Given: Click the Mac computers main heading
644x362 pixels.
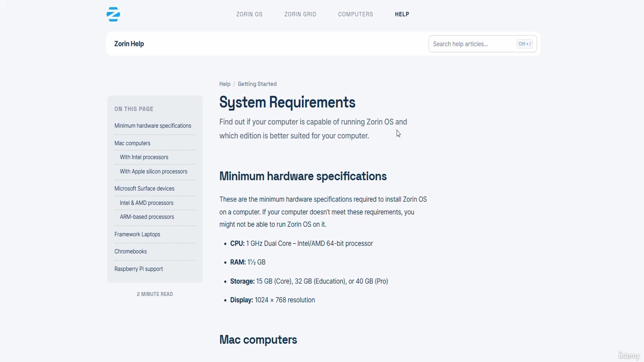Looking at the screenshot, I should tap(258, 340).
